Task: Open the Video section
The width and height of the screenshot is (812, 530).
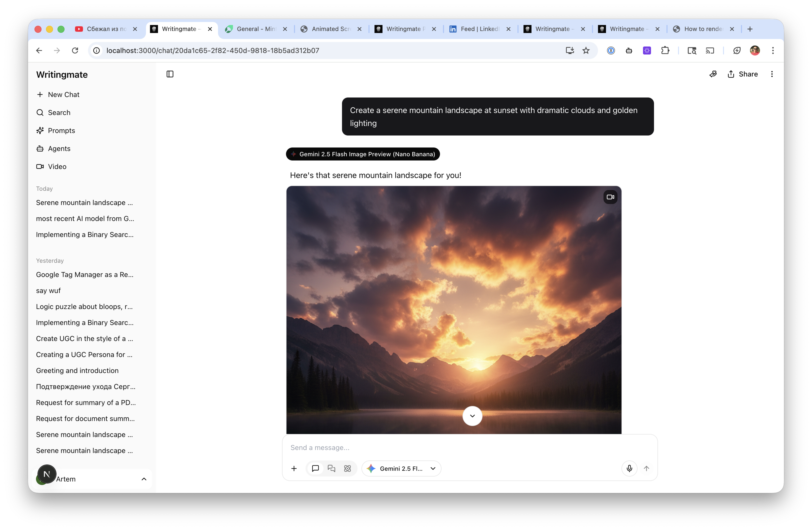Action: pos(57,166)
